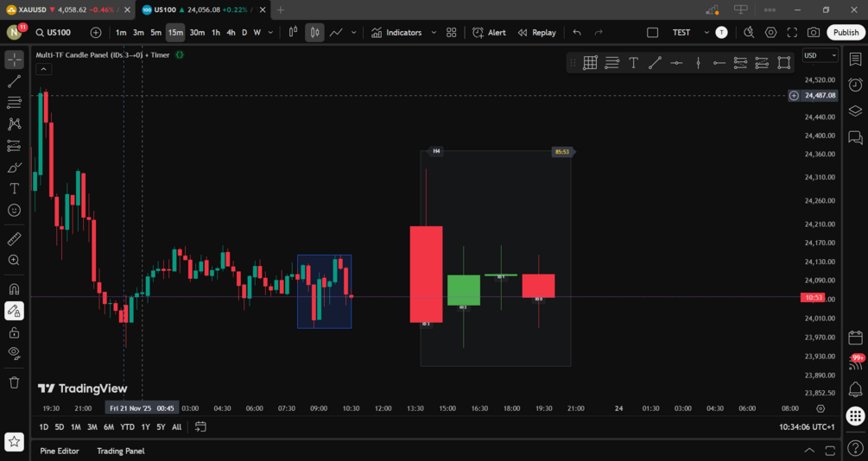Image resolution: width=868 pixels, height=461 pixels.
Task: Select the zoom in tool
Action: [x=15, y=260]
